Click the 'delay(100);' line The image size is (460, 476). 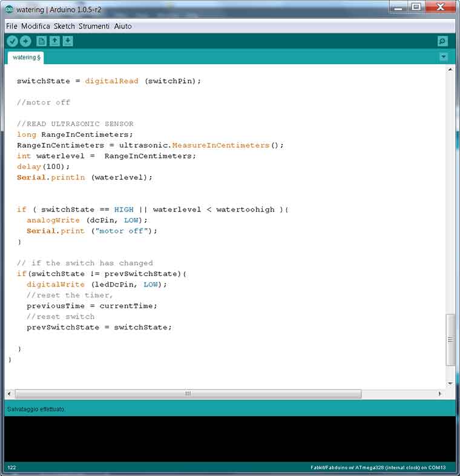pyautogui.click(x=44, y=167)
